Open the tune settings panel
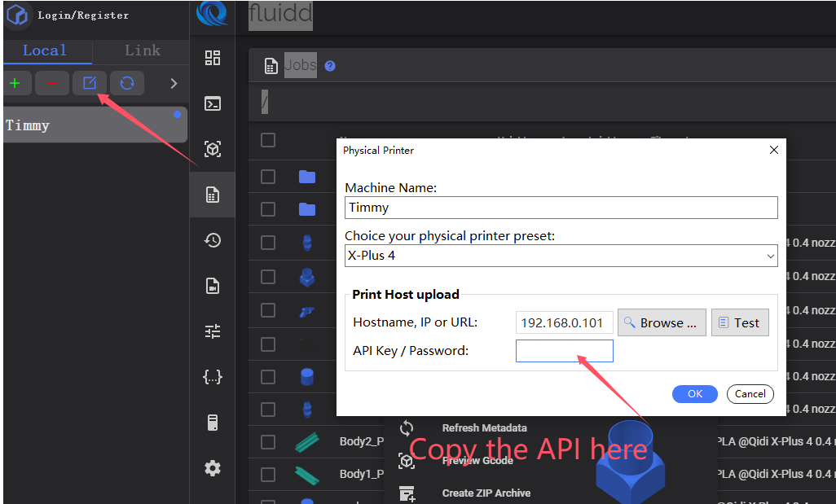The width and height of the screenshot is (836, 504). click(x=213, y=331)
